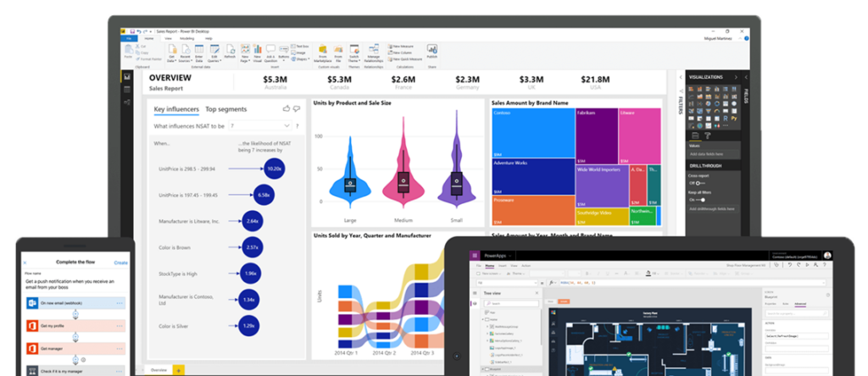Insert a New Visual from ribbon
This screenshot has width=868, height=376.
click(258, 53)
